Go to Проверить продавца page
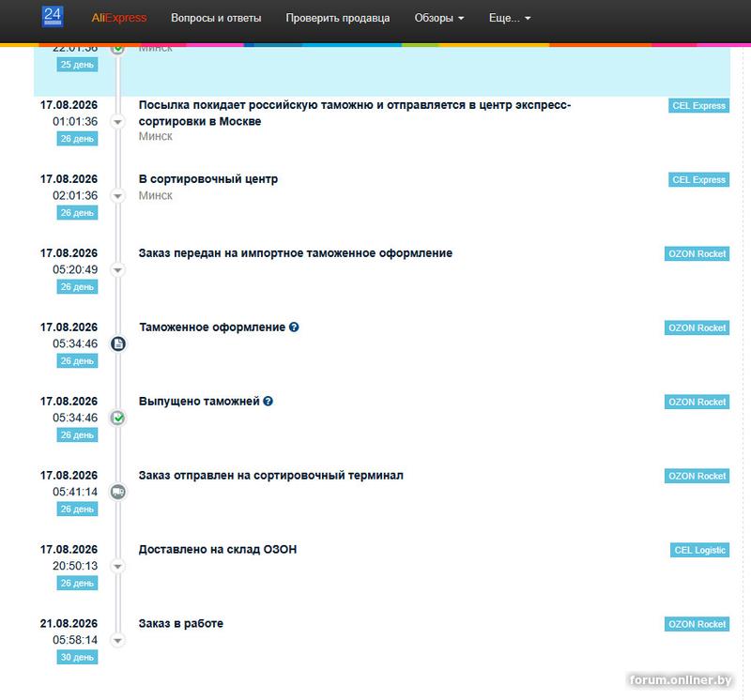Screen dimensions: 751x700 point(338,18)
